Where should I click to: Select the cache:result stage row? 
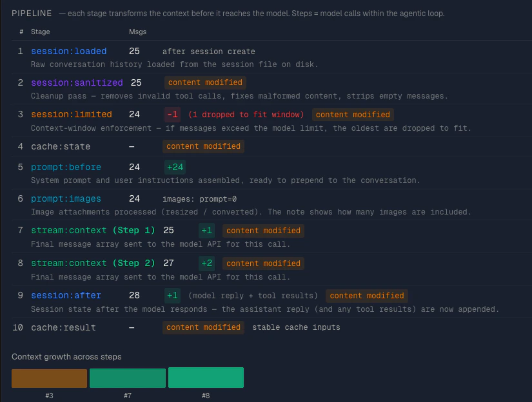271,327
